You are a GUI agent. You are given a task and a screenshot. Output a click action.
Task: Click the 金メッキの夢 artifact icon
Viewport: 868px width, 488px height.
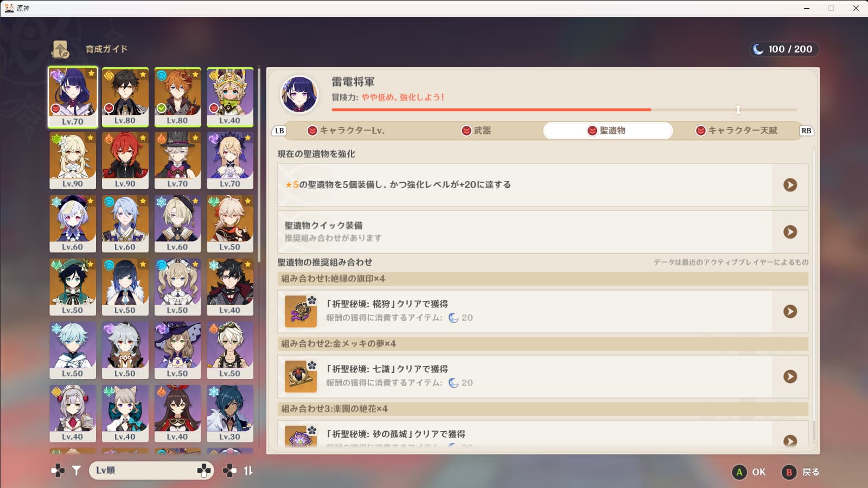coord(301,376)
